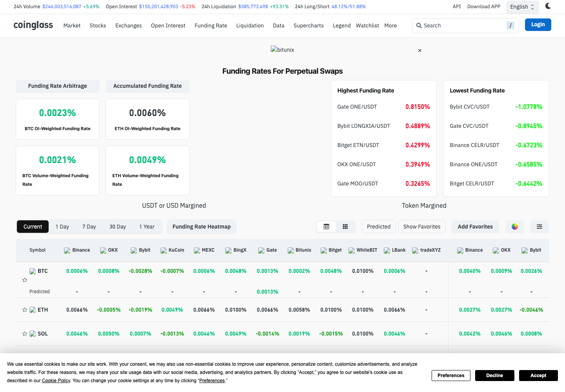Image resolution: width=565 pixels, height=392 pixels.
Task: Switch to grid view icon
Action: pyautogui.click(x=345, y=227)
